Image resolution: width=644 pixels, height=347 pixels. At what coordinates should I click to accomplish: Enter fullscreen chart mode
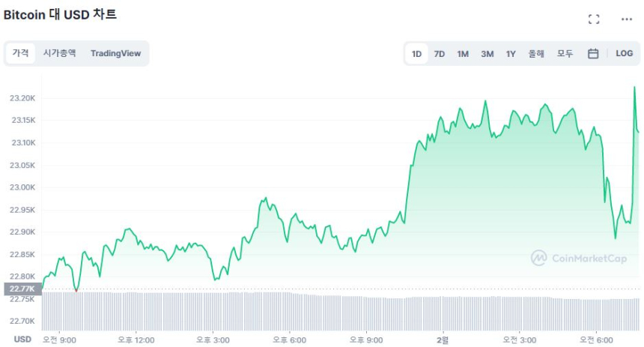[594, 19]
